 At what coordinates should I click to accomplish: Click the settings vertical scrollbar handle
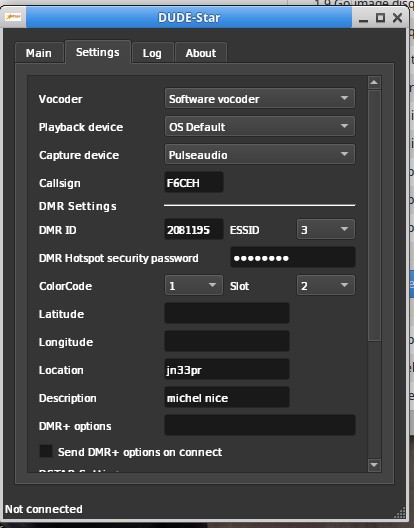tap(375, 216)
